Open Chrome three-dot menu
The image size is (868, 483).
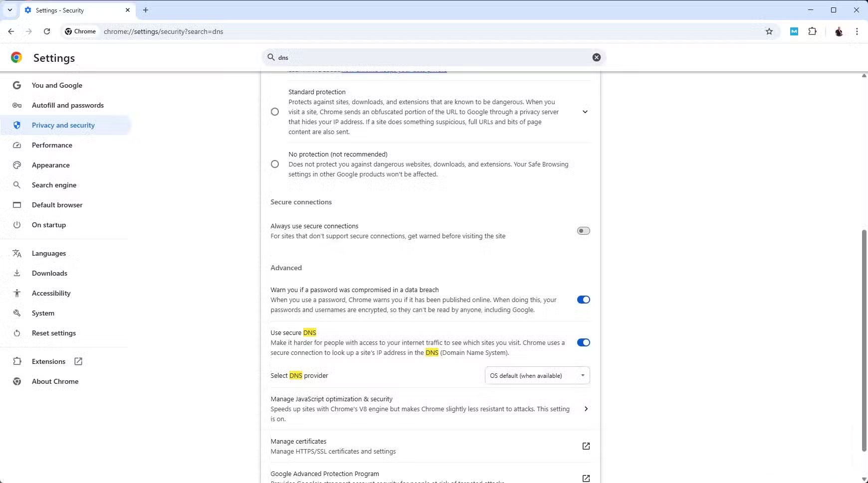857,31
